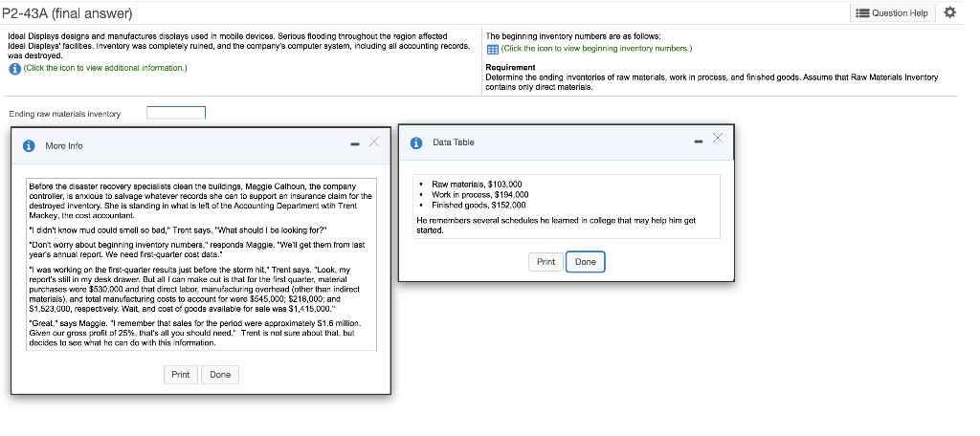The height and width of the screenshot is (436, 980).
Task: Click the 'P2-43A (final answer)' title
Action: 68,13
